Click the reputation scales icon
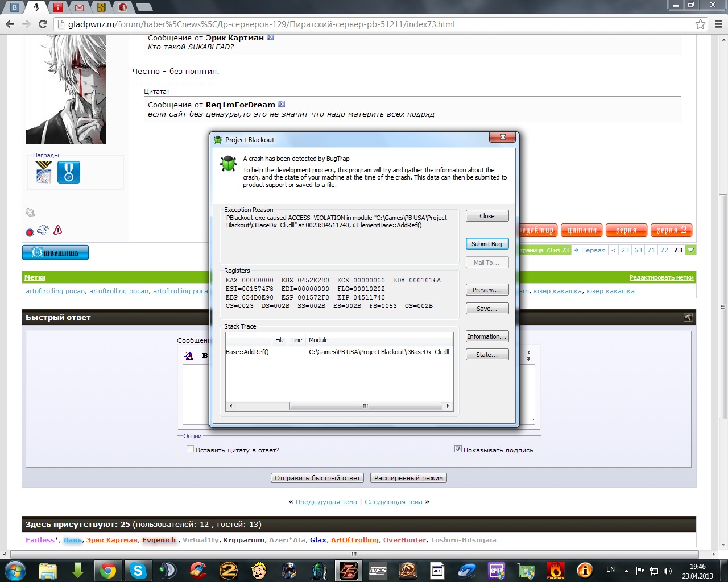The height and width of the screenshot is (582, 728). pos(43,230)
